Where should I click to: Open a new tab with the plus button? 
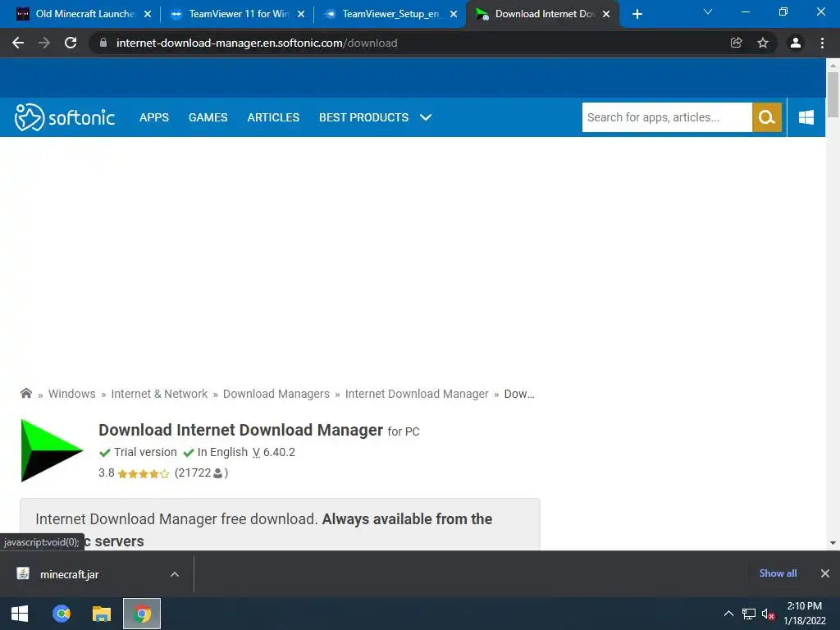(637, 14)
